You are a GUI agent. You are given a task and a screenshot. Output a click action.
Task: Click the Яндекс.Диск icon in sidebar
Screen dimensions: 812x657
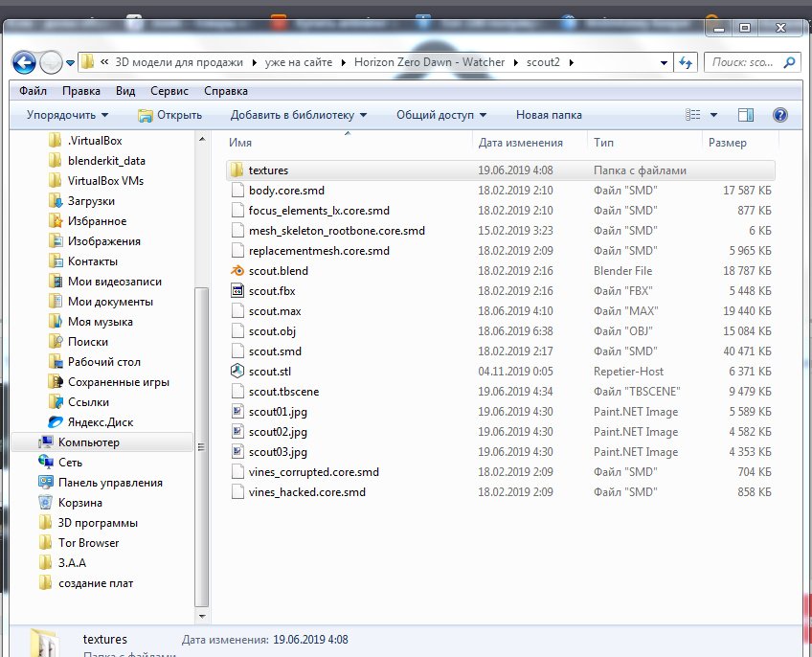click(55, 421)
